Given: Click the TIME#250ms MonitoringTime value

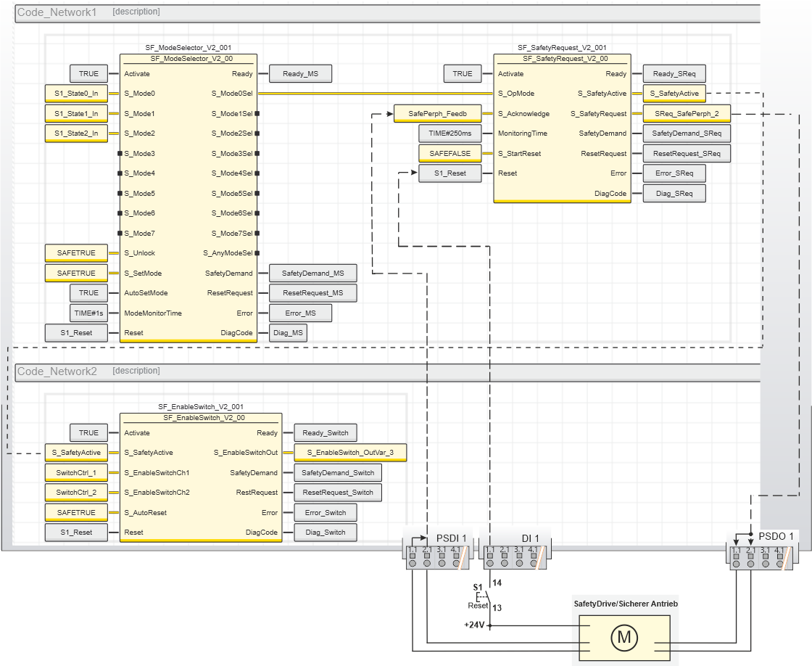Looking at the screenshot, I should (x=450, y=133).
